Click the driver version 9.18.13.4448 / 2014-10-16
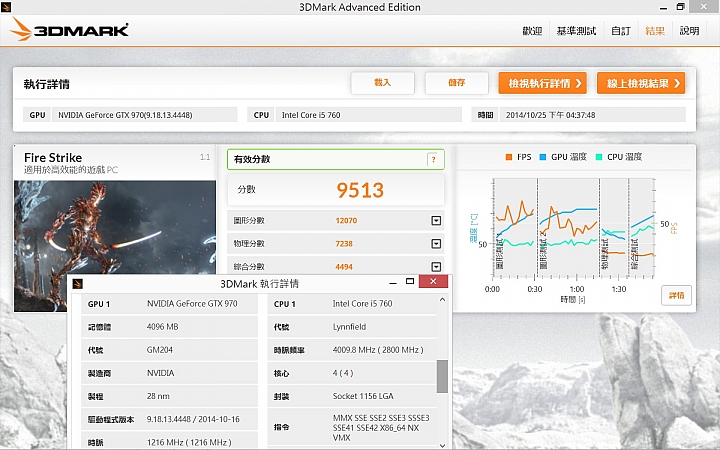Viewport: 720px width, 450px height. [193, 419]
